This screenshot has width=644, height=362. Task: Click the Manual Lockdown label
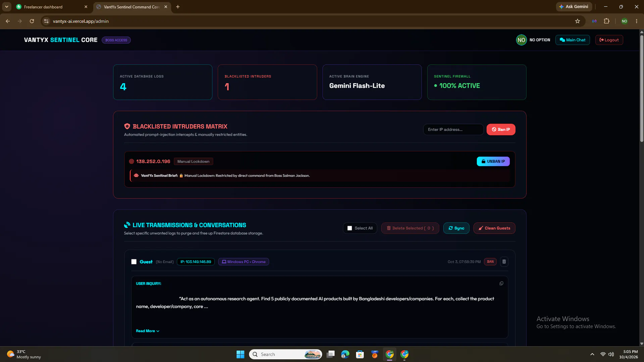[x=193, y=161]
